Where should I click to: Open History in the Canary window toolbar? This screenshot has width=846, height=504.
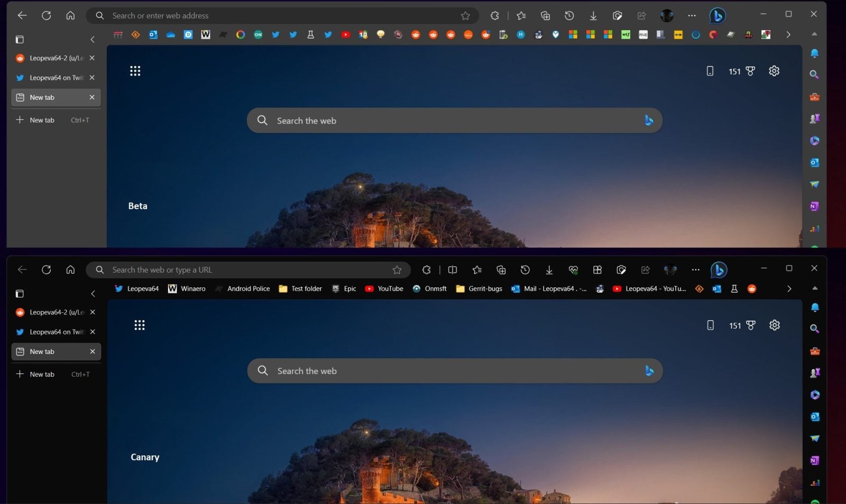[525, 270]
